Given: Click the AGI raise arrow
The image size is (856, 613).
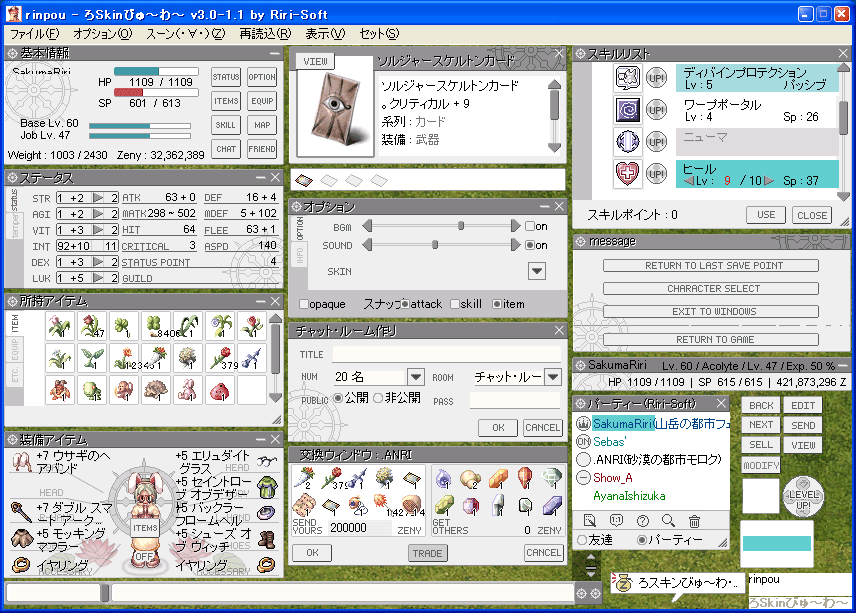Looking at the screenshot, I should tap(98, 214).
